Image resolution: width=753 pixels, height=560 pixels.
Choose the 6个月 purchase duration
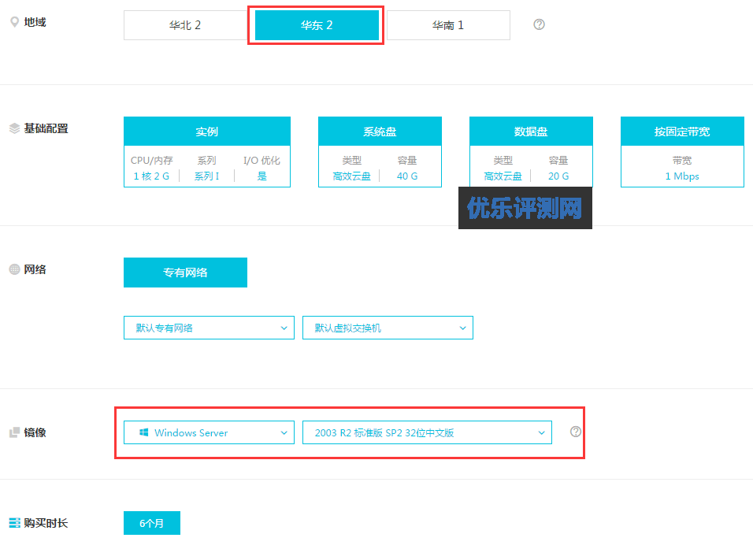click(152, 523)
